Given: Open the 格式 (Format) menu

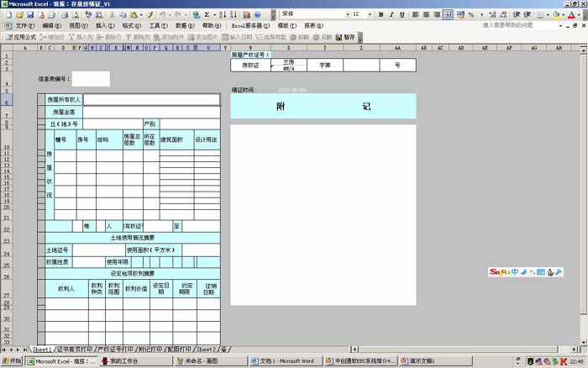Looking at the screenshot, I should (131, 26).
